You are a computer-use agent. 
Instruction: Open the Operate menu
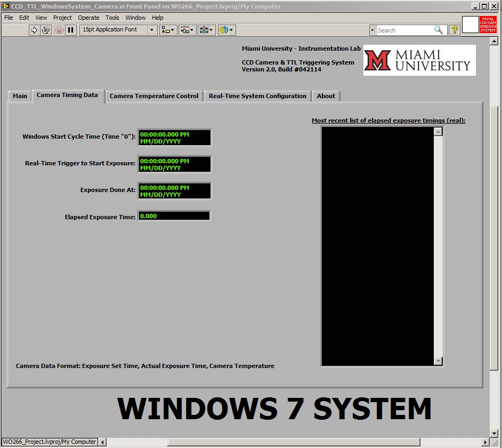pyautogui.click(x=88, y=18)
